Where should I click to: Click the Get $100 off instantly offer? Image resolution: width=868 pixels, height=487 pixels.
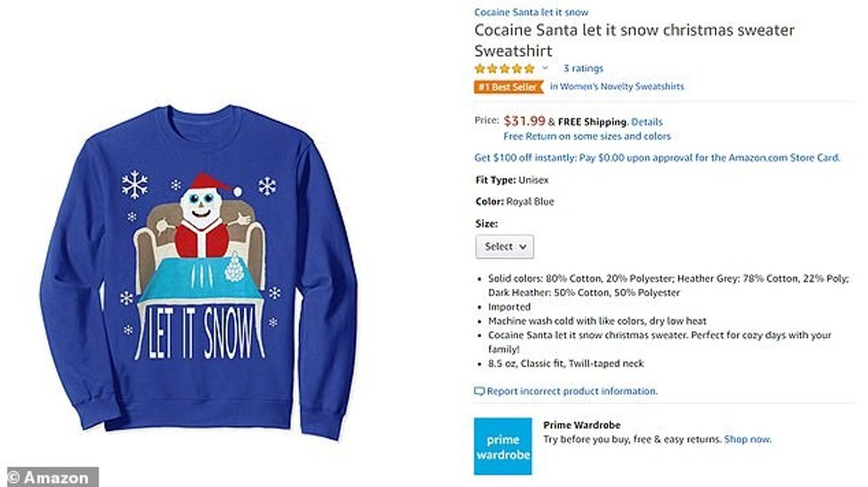click(657, 157)
